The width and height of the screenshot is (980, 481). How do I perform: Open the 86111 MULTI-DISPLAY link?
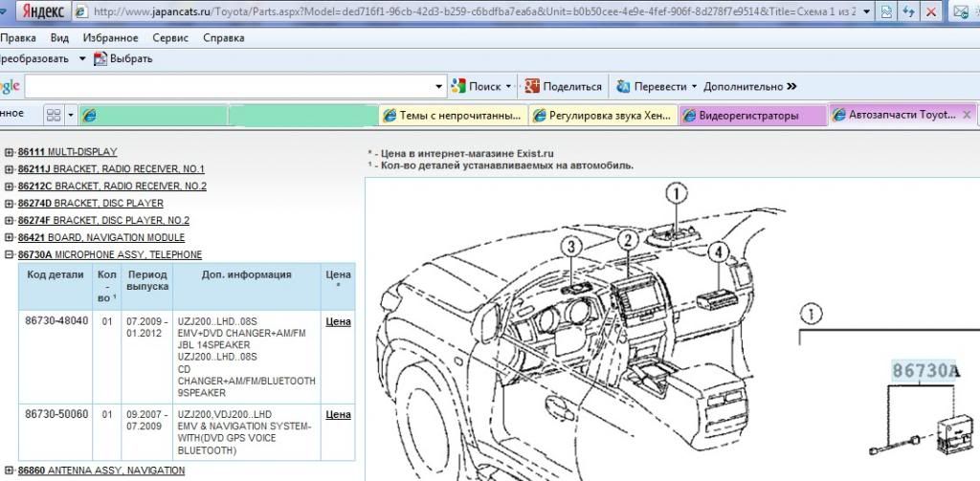tap(68, 152)
